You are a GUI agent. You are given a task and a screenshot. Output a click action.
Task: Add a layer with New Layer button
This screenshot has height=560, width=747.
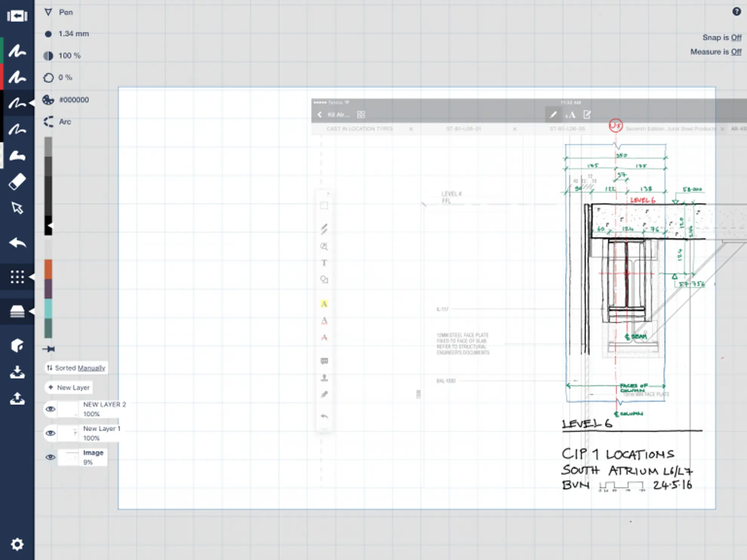click(69, 387)
